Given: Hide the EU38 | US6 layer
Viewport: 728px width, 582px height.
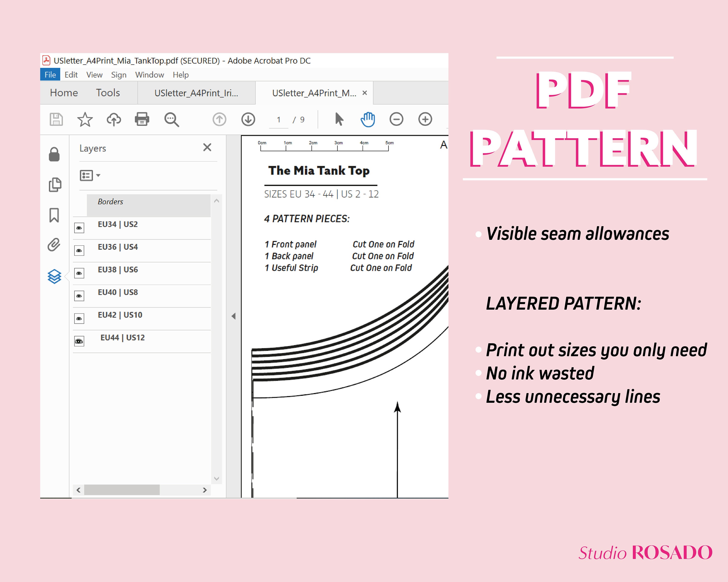Looking at the screenshot, I should (79, 273).
